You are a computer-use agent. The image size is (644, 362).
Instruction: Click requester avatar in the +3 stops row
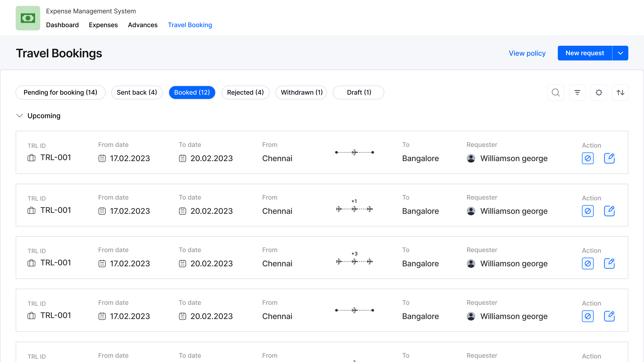pos(471,263)
